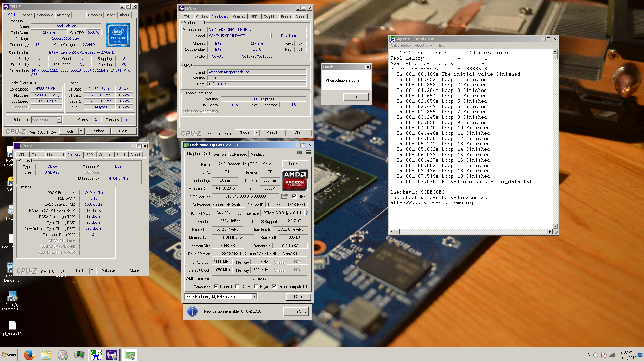Image resolution: width=644 pixels, height=362 pixels.
Task: Click the Intel Celeron logo in CPU-Z
Action: (118, 35)
